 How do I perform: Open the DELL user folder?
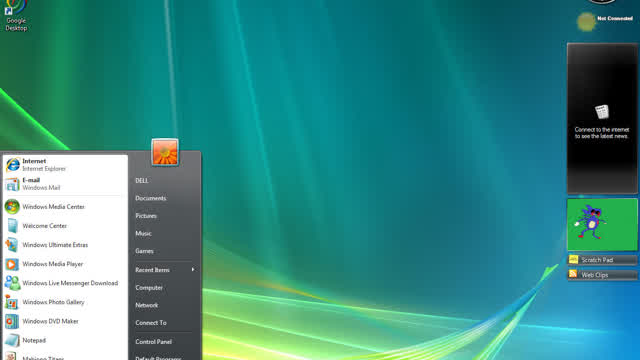point(142,180)
